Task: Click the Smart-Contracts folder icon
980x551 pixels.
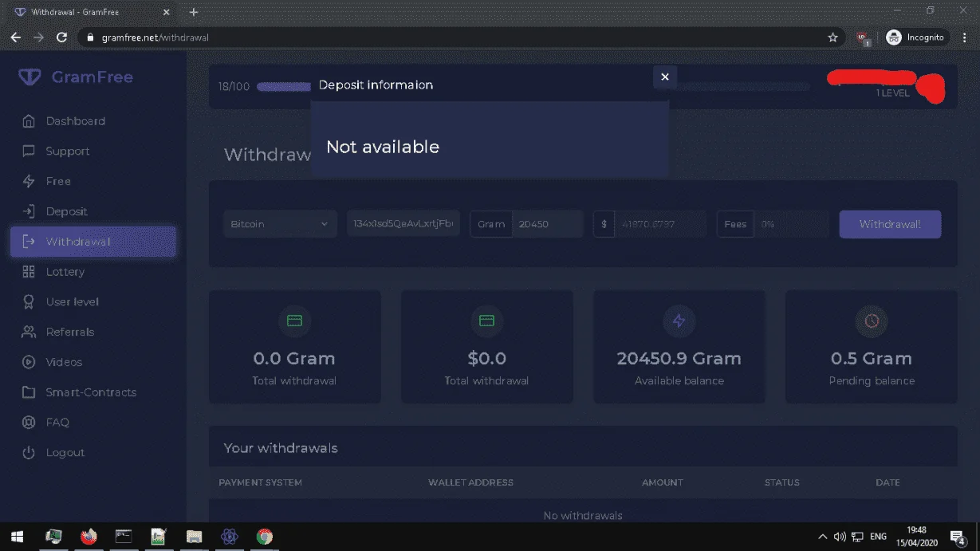Action: pos(29,392)
